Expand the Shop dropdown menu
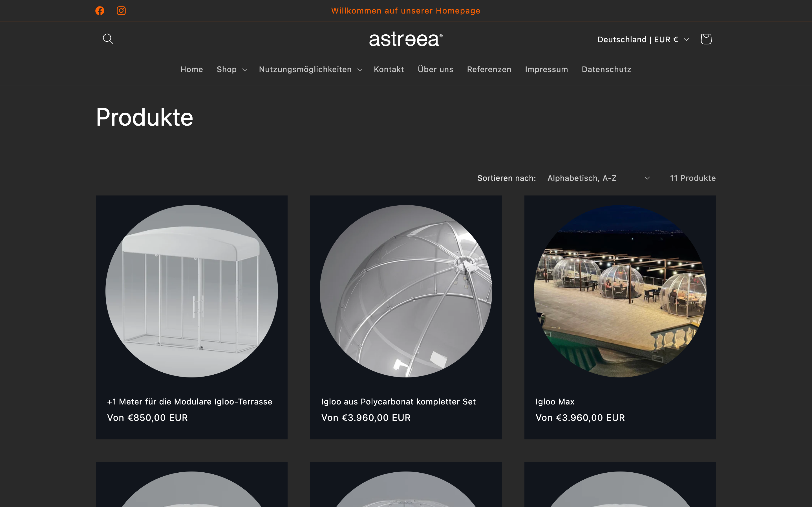812x507 pixels. pyautogui.click(x=231, y=69)
